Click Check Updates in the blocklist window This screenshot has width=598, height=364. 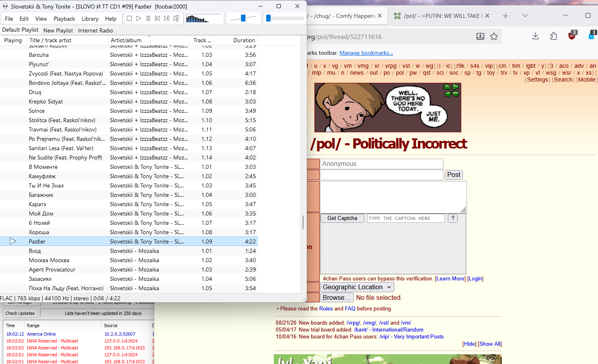20,313
